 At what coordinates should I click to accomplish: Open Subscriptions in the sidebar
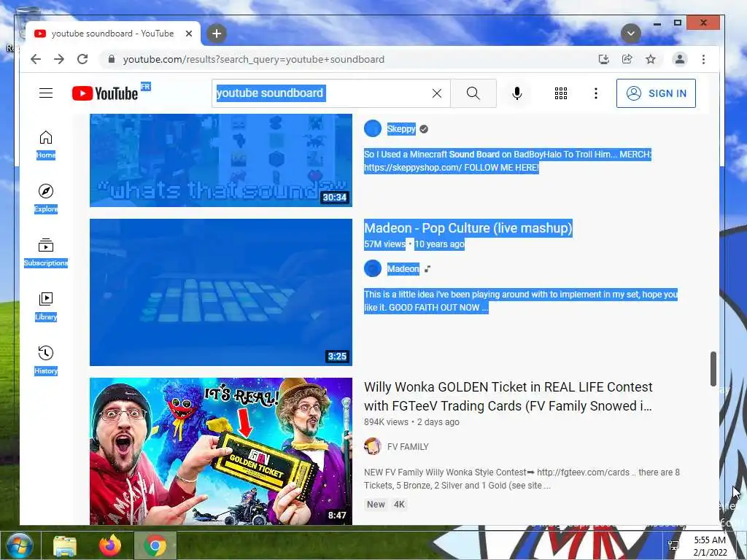pyautogui.click(x=46, y=252)
